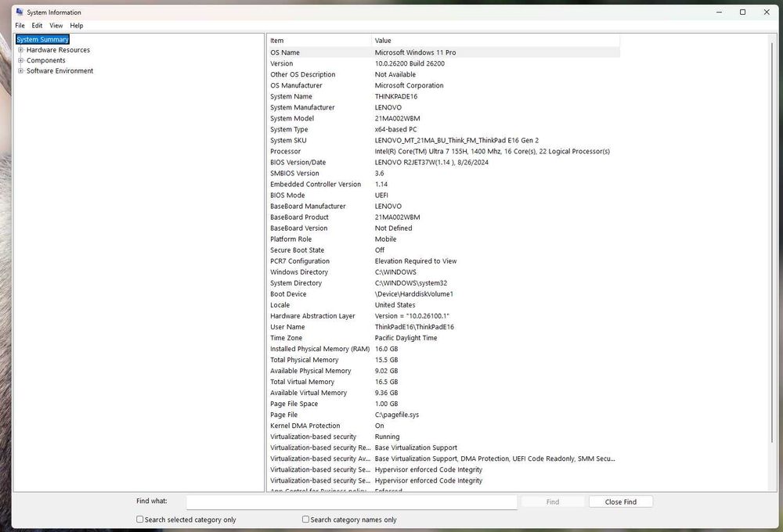Select the Secure Boot State row
Viewport: 783px width, 532px height.
pos(443,250)
